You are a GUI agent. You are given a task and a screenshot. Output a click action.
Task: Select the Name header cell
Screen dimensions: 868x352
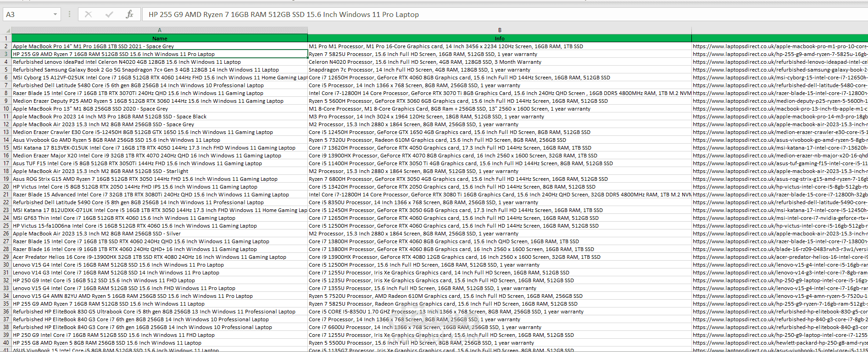coord(160,38)
